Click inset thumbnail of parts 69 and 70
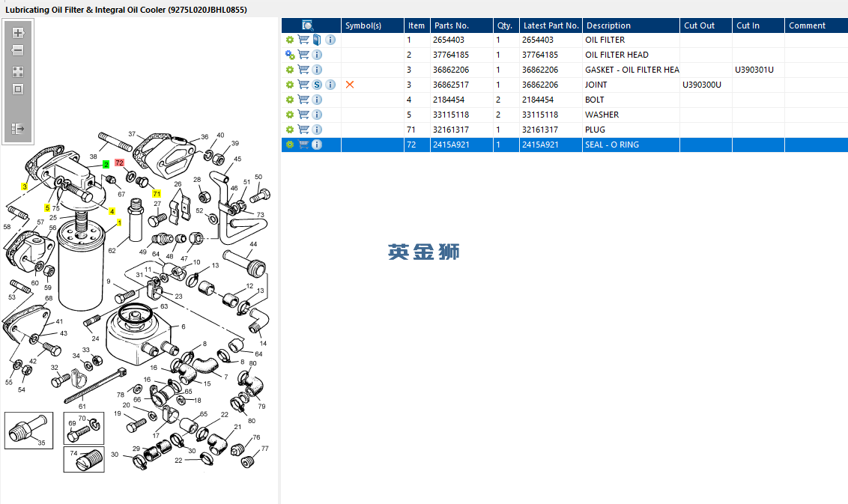Viewport: 848px width, 504px height. point(84,428)
